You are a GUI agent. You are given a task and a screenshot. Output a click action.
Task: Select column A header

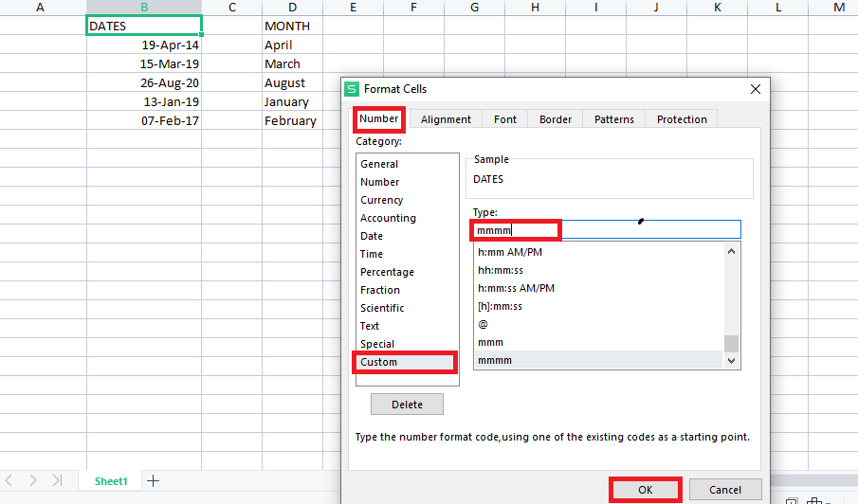40,8
